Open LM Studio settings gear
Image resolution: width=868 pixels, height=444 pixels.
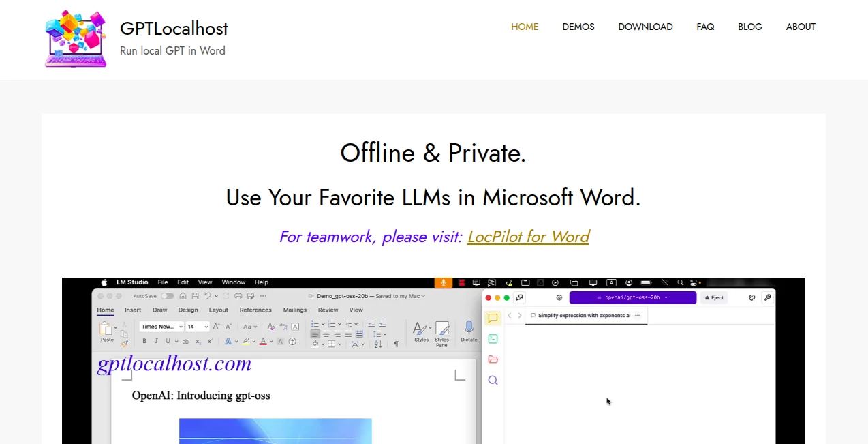559,297
